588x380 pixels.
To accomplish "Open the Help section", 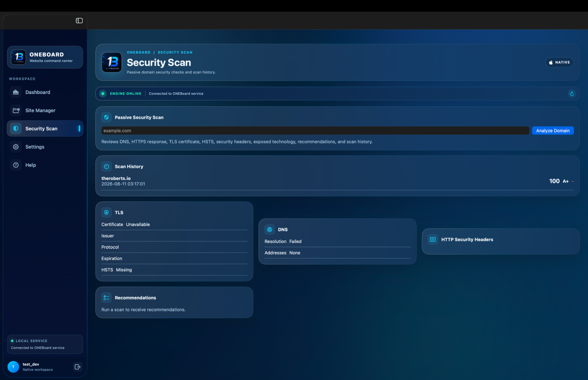I will (x=45, y=165).
